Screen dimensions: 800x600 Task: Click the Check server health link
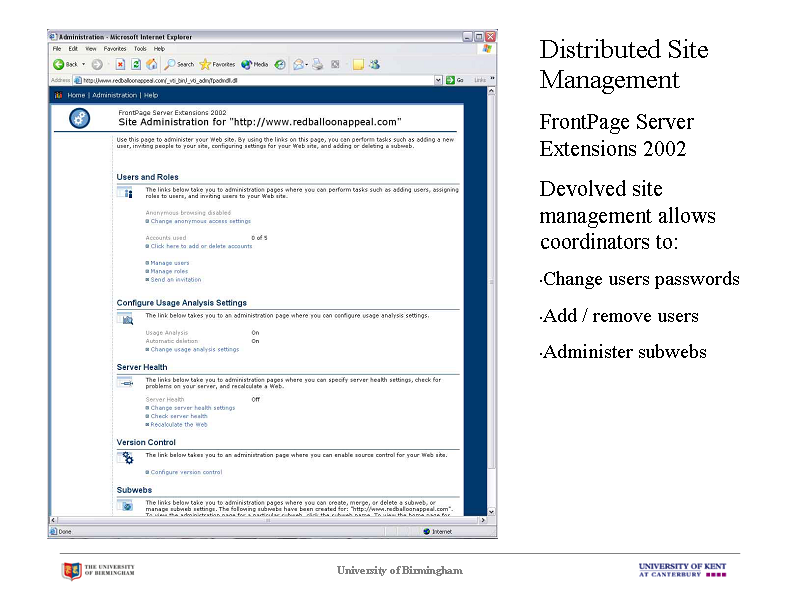[179, 416]
